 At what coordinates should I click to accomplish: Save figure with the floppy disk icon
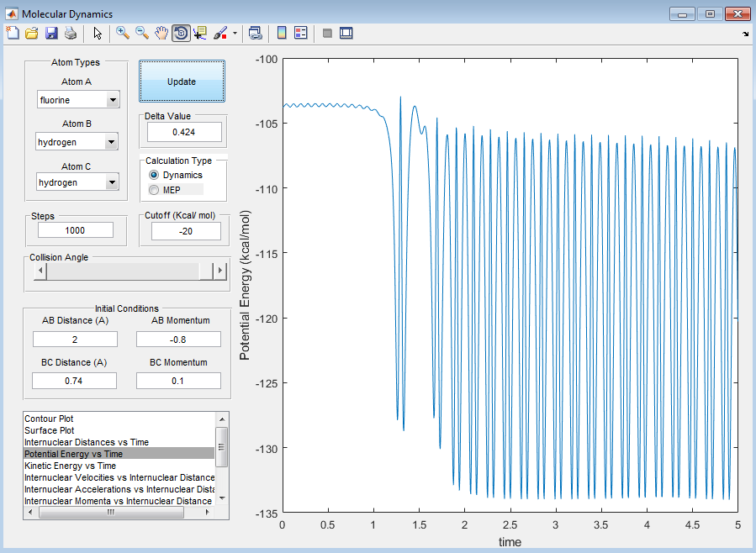(51, 34)
